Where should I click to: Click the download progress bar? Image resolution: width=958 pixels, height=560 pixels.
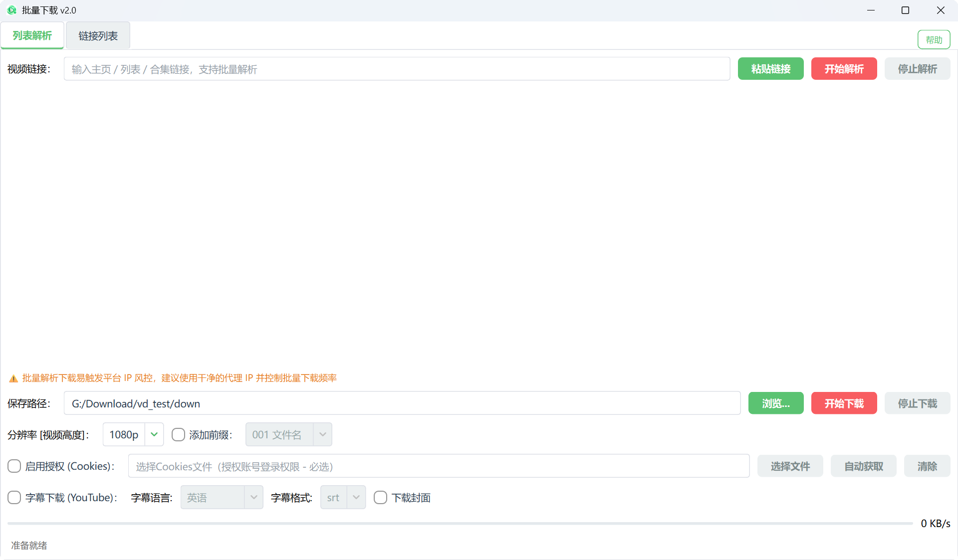pos(460,524)
